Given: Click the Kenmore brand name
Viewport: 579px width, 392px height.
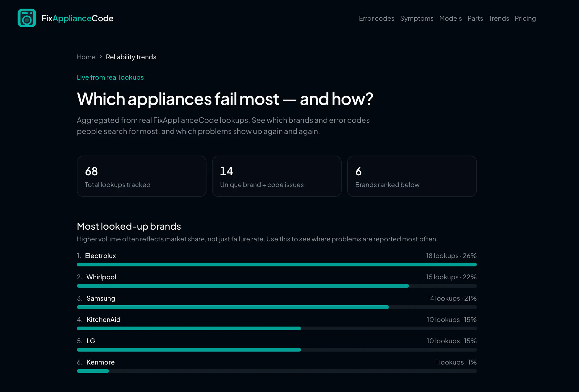Looking at the screenshot, I should (101, 362).
